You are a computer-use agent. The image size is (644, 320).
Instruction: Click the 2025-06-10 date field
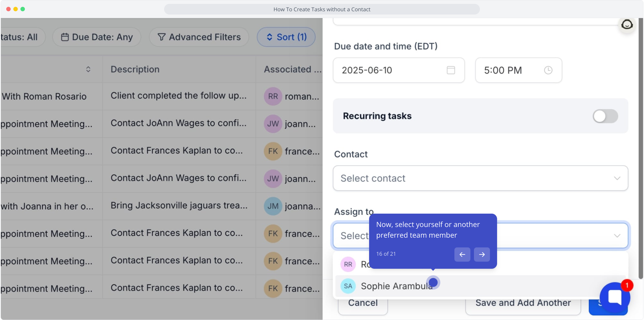[x=399, y=70]
